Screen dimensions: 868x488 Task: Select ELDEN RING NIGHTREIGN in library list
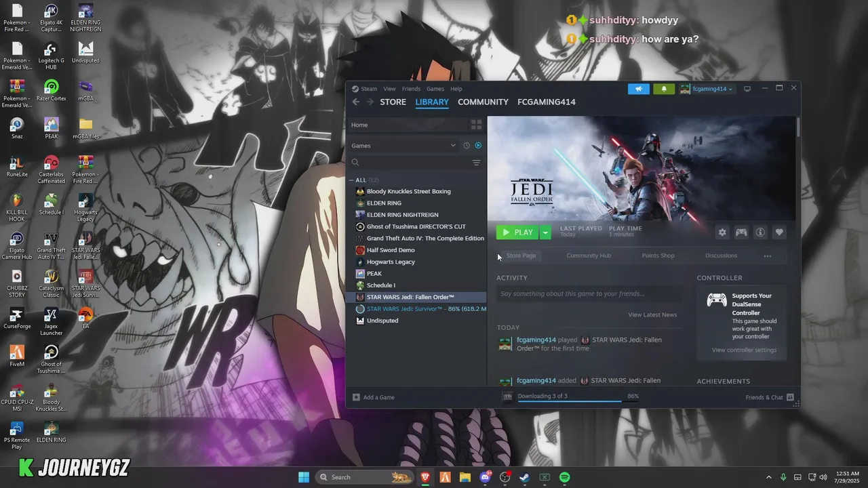click(x=402, y=215)
